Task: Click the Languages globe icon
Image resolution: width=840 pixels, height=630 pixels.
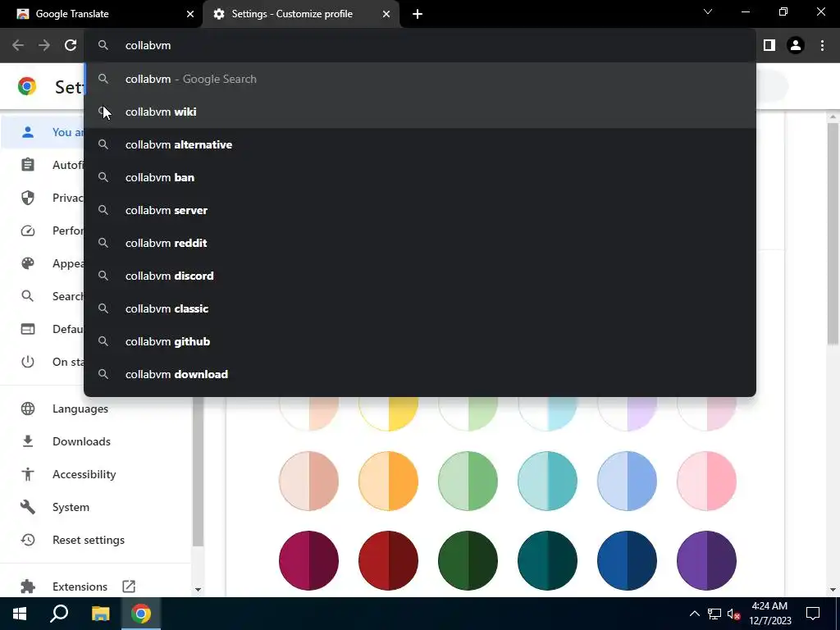Action: click(x=28, y=409)
